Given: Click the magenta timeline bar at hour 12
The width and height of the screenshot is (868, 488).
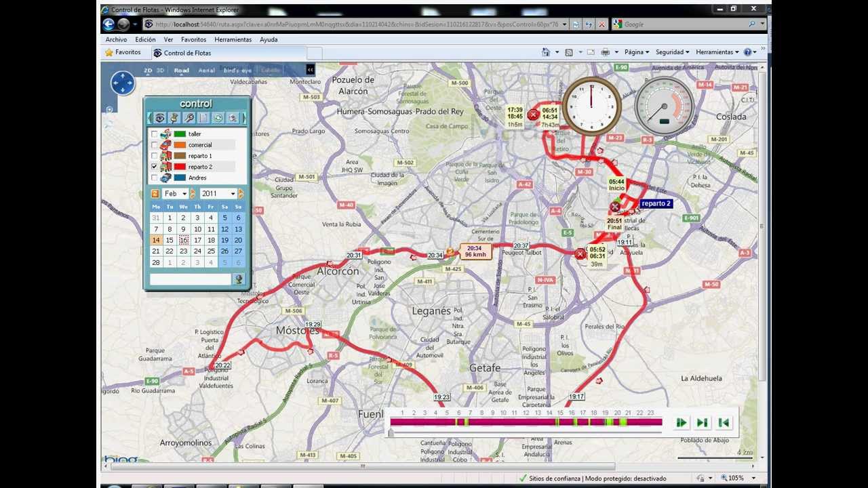Looking at the screenshot, I should click(526, 422).
